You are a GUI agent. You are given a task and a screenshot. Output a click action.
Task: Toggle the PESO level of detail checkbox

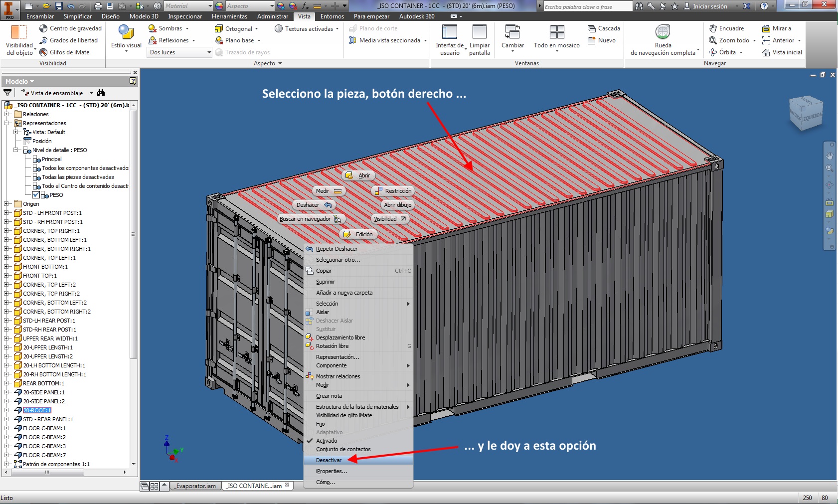point(36,195)
